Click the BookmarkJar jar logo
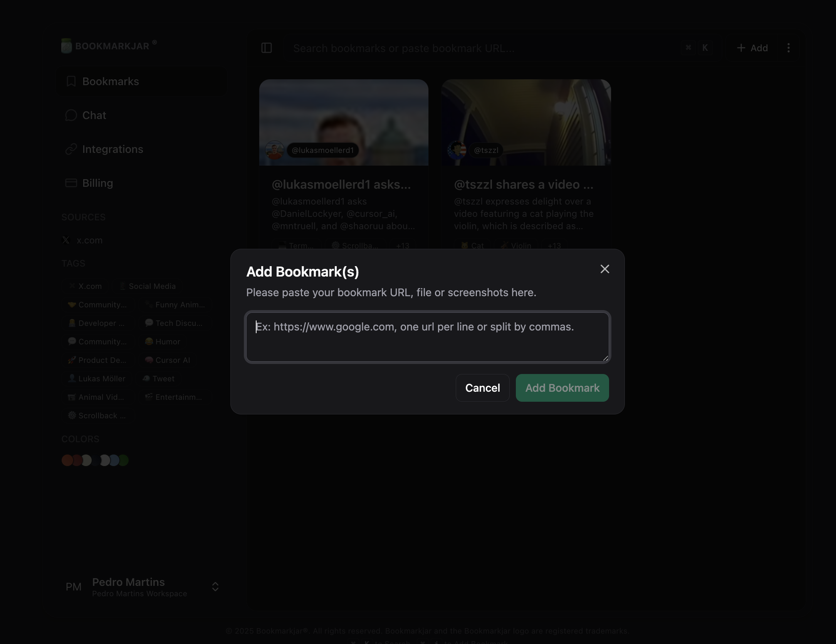Viewport: 836px width, 644px height. [66, 45]
